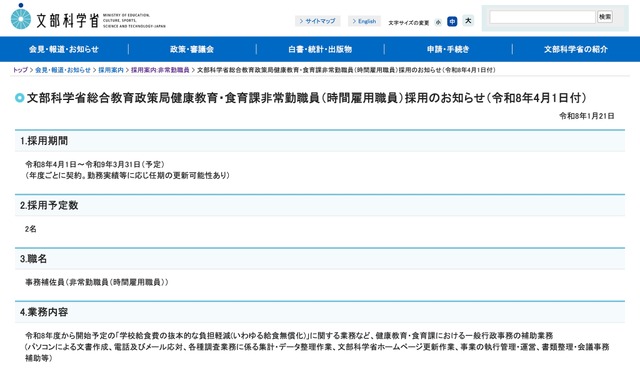
Task: Click the date 令和8年1月21日
Action: (x=587, y=116)
